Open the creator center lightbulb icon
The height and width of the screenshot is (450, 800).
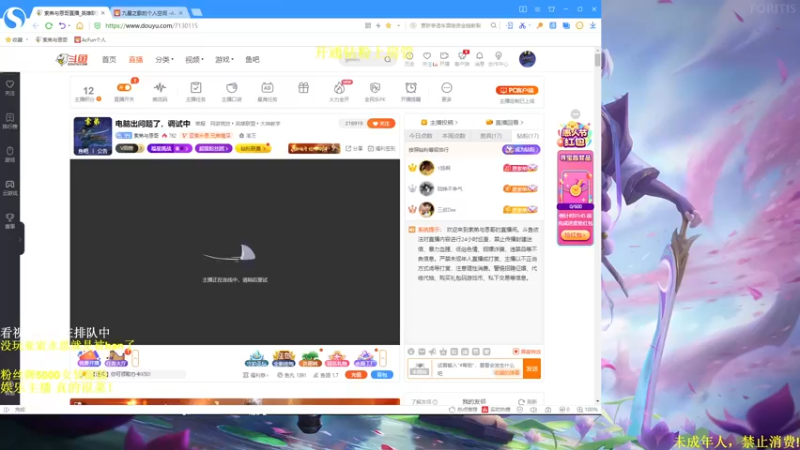[x=498, y=56]
